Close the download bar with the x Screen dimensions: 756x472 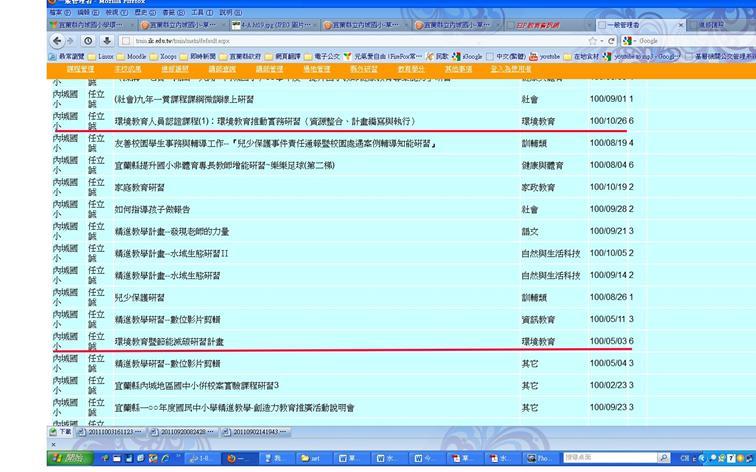(x=53, y=445)
